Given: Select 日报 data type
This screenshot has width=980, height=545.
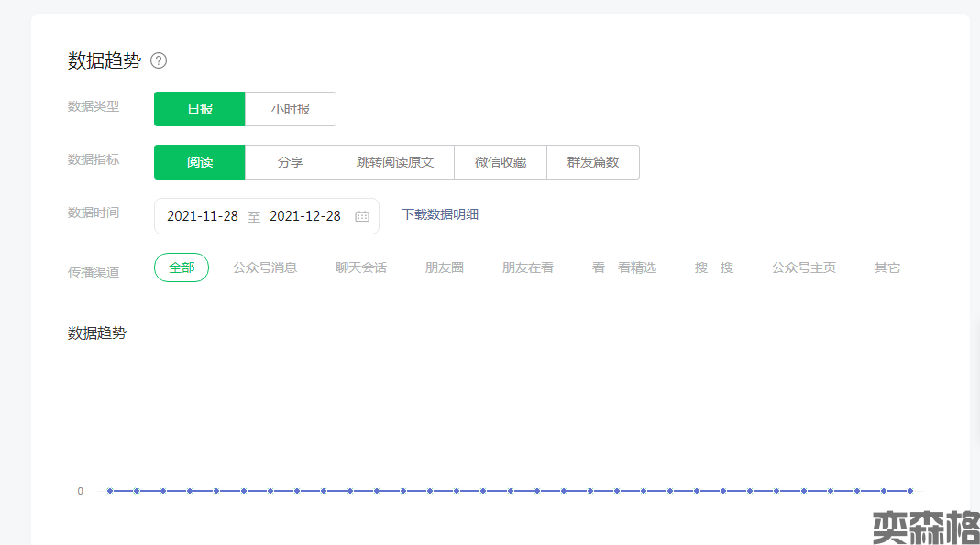Looking at the screenshot, I should coord(200,109).
